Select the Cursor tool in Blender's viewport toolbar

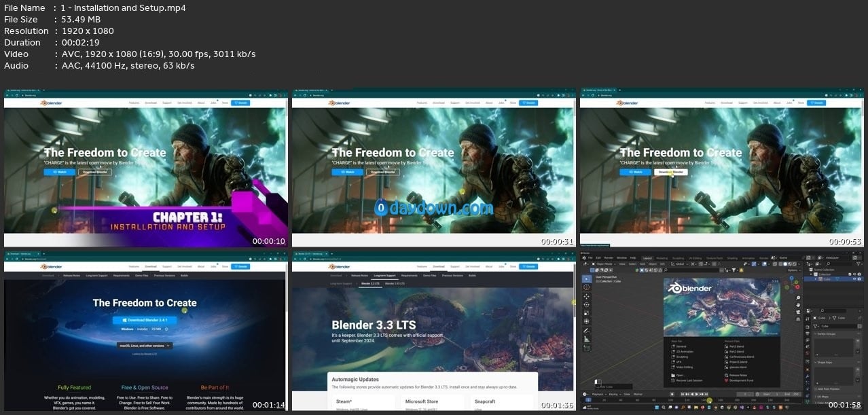tap(586, 287)
